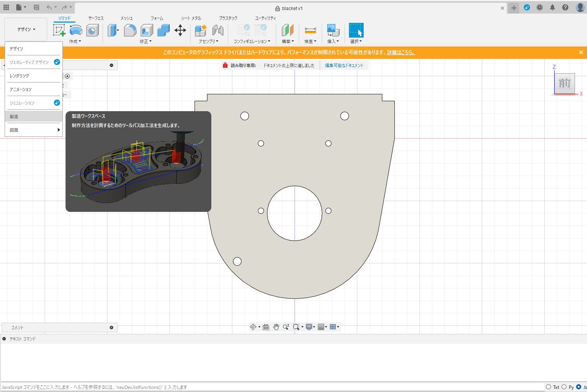This screenshot has width=587, height=392.
Task: Toggle the browser radio indicator beside menu
Action: click(67, 76)
